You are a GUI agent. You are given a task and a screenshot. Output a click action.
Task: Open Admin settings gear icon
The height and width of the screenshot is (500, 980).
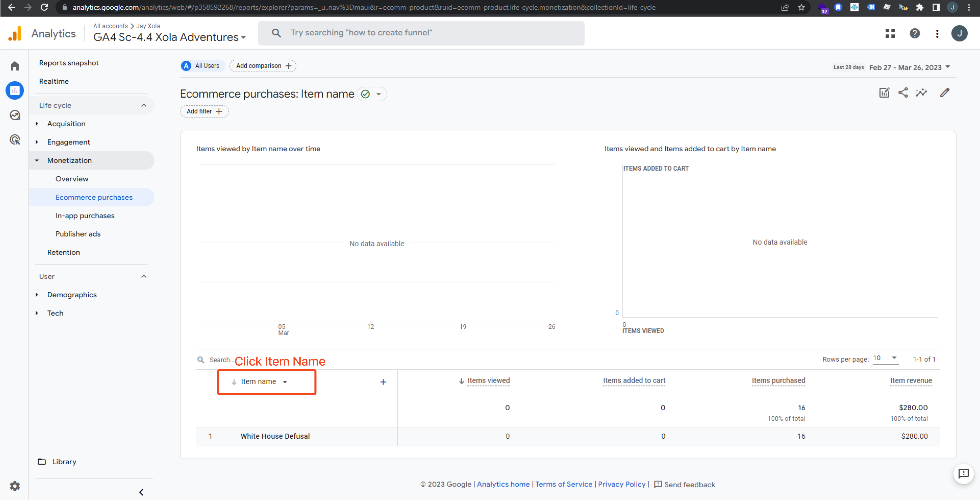point(14,486)
